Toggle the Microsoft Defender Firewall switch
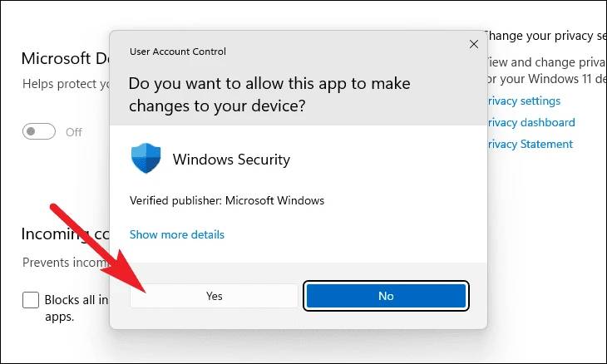This screenshot has height=364, width=607. (x=40, y=131)
